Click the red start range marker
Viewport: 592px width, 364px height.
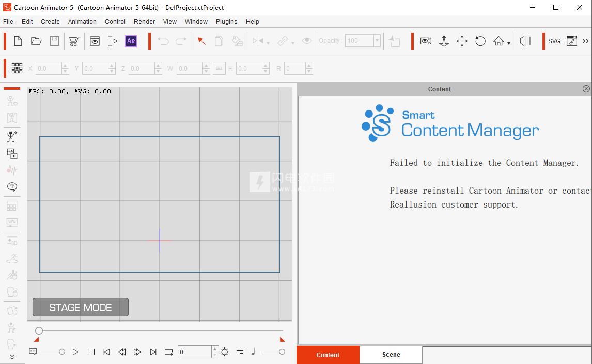click(x=37, y=340)
